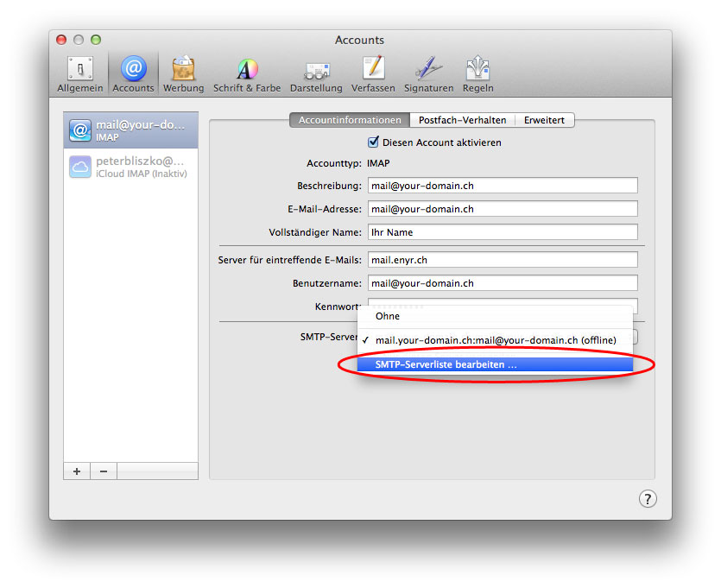Select the Accountinformationen tab
The height and width of the screenshot is (588, 721).
(350, 120)
